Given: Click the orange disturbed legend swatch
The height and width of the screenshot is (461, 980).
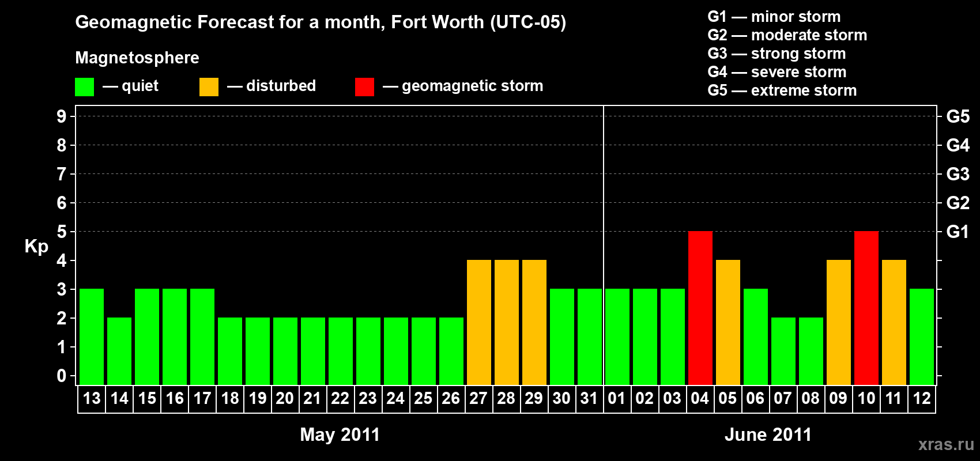Looking at the screenshot, I should click(x=209, y=87).
